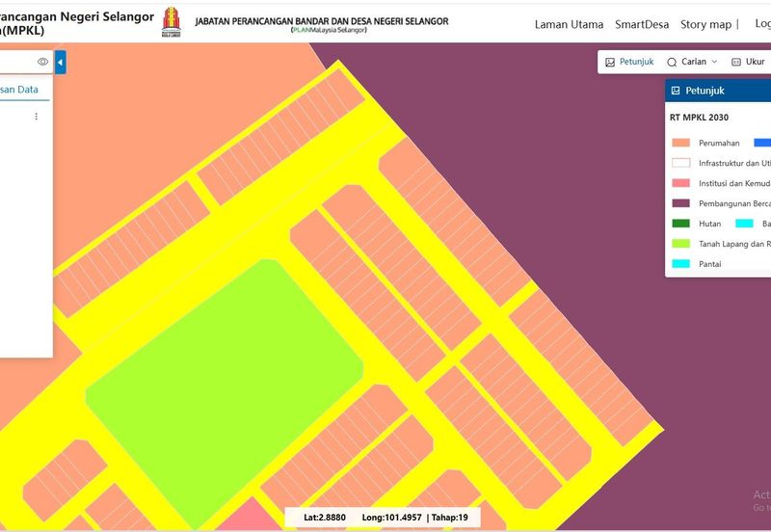Select the Data tab in left panel
Viewport: 771px width, 532px height.
coord(19,90)
